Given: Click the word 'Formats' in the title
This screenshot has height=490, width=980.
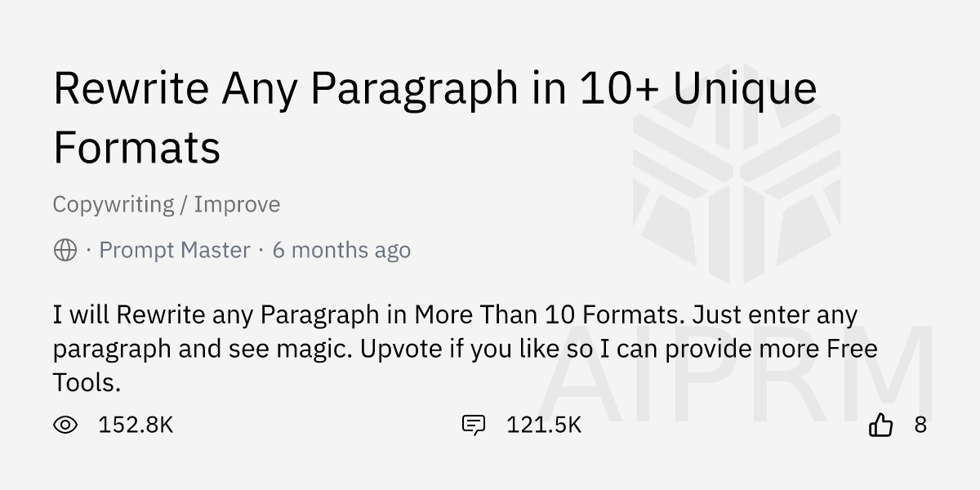Looking at the screenshot, I should click(x=137, y=148).
